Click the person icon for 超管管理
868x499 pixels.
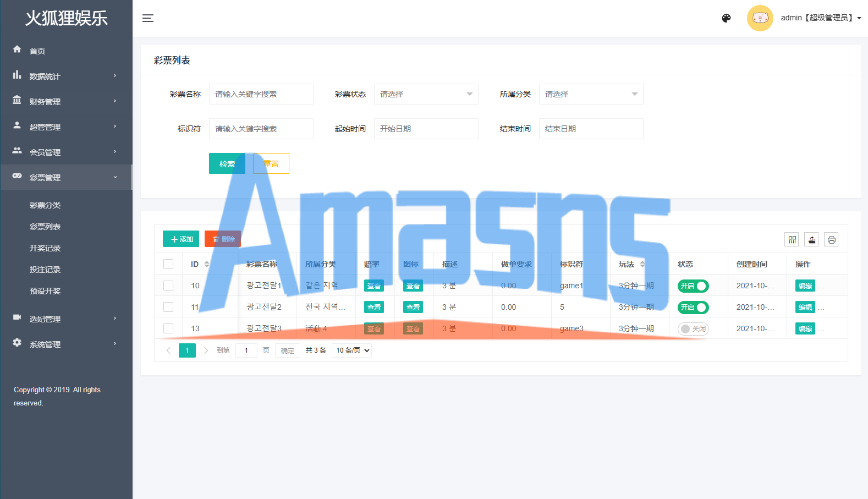17,125
